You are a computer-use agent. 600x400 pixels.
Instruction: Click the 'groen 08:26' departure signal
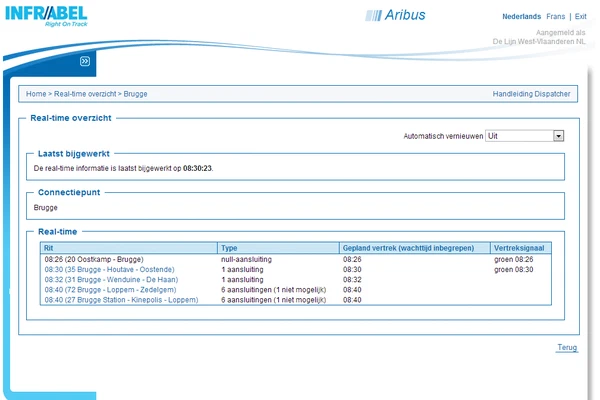point(514,259)
